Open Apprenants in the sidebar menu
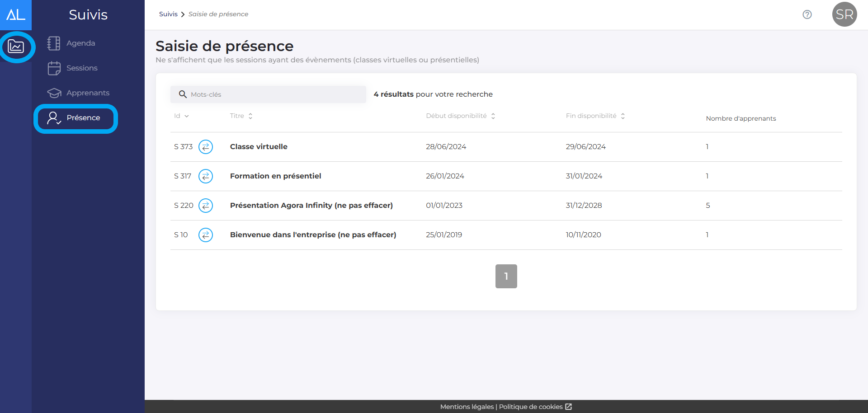 click(88, 93)
